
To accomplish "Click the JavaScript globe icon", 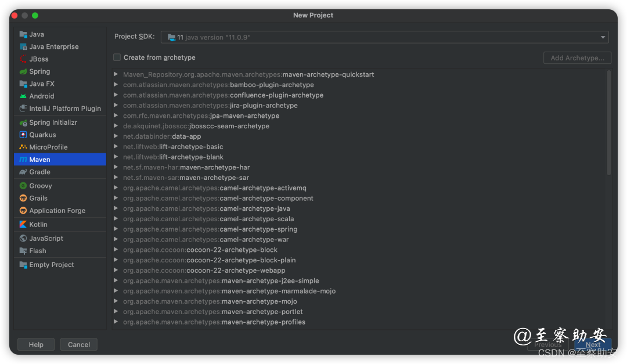I will tap(23, 239).
